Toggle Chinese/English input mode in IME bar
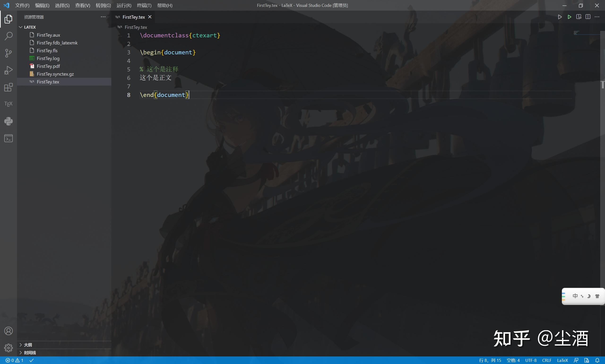Image resolution: width=605 pixels, height=364 pixels. (x=575, y=296)
